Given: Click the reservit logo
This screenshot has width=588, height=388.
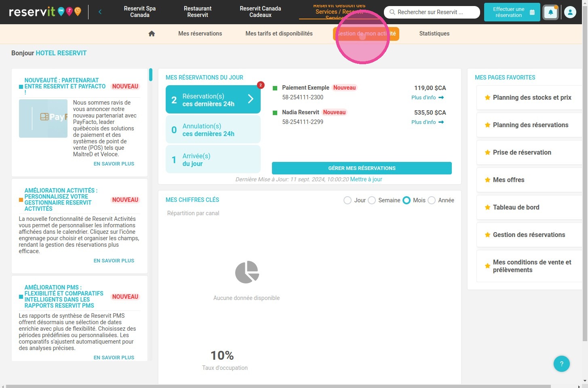Looking at the screenshot, I should click(x=45, y=12).
